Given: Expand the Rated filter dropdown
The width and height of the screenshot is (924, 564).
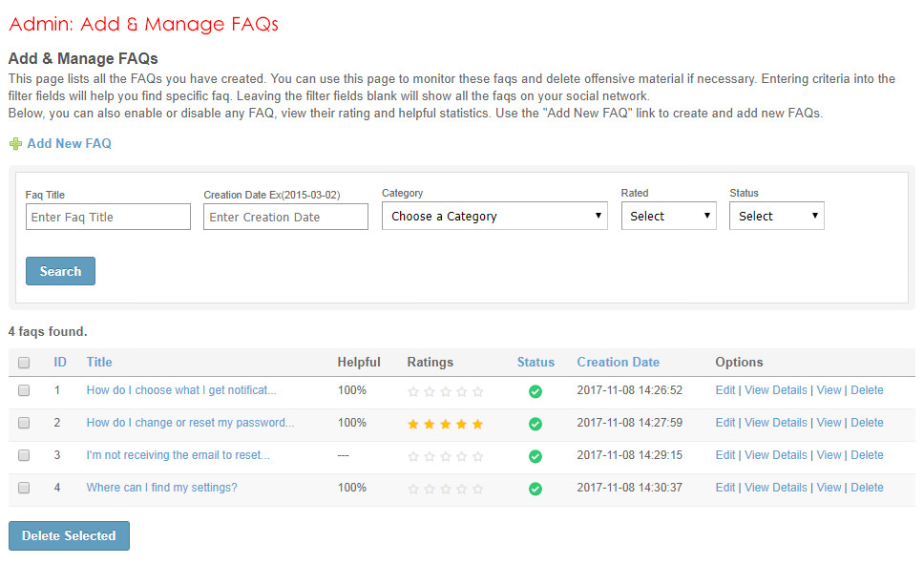Looking at the screenshot, I should pyautogui.click(x=668, y=217).
